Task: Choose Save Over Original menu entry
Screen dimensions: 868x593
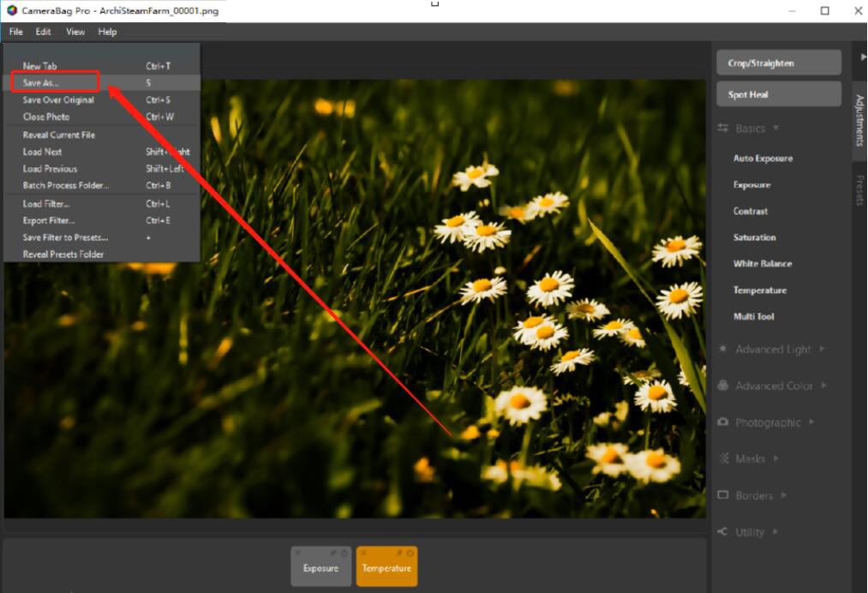Action: click(x=102, y=99)
